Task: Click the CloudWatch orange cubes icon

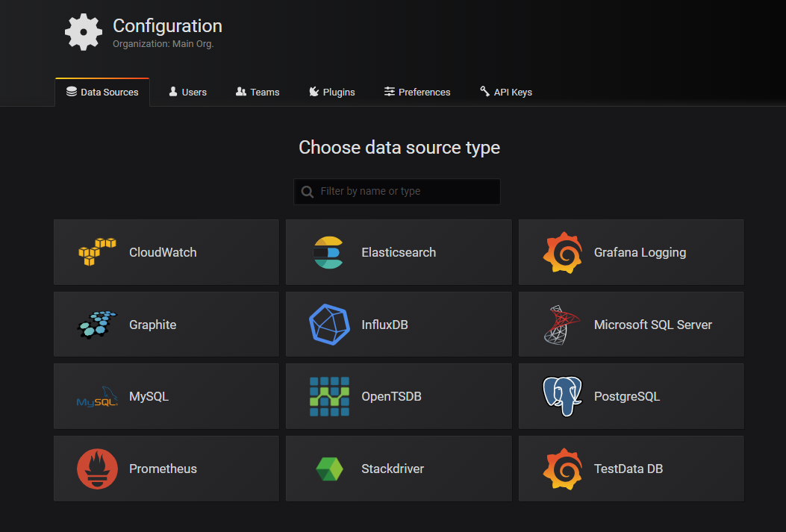Action: pyautogui.click(x=97, y=252)
